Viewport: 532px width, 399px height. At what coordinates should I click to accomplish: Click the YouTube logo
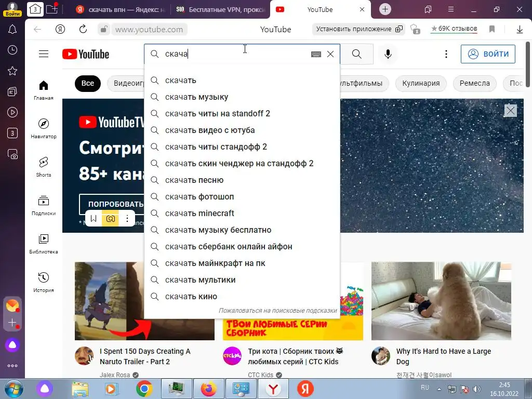pos(86,54)
